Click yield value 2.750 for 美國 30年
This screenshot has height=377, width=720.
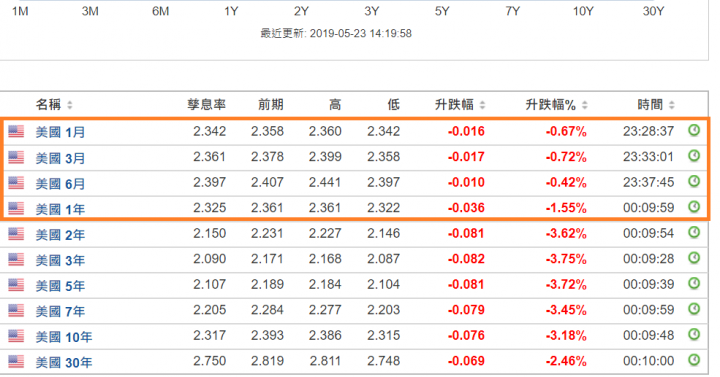(x=209, y=361)
